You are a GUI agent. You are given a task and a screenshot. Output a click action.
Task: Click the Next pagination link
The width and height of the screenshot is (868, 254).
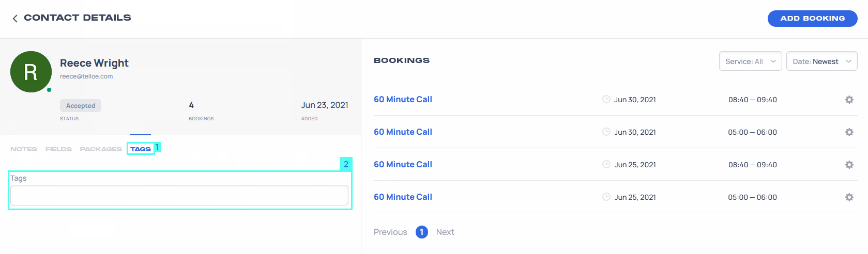tap(445, 232)
